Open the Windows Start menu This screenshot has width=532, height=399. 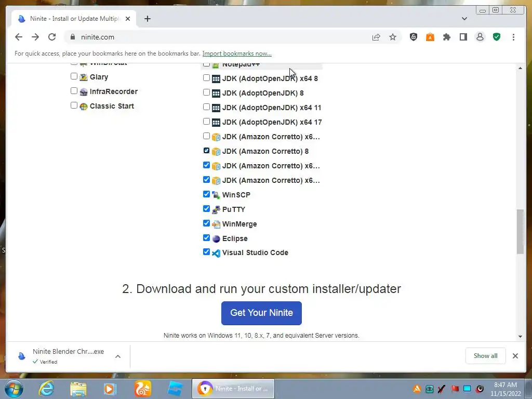pyautogui.click(x=14, y=389)
